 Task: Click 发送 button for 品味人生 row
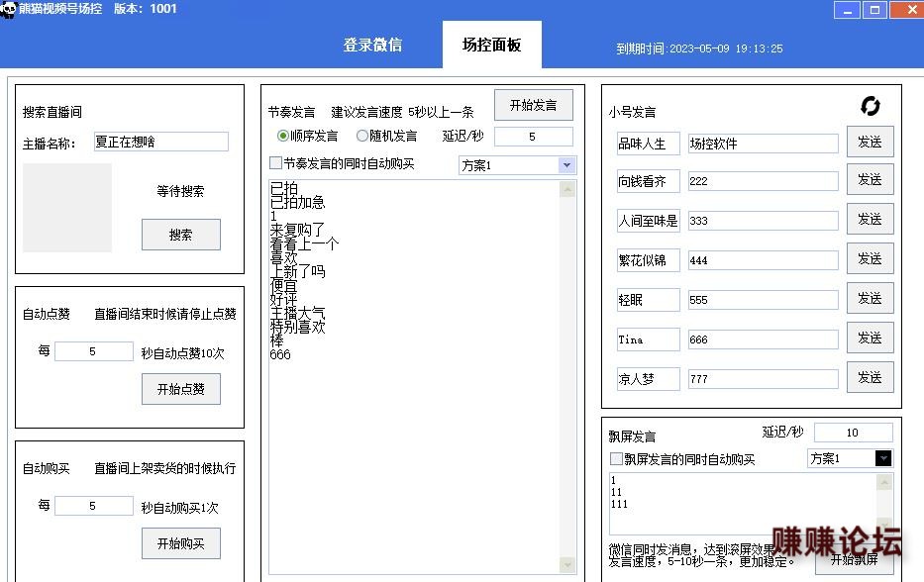(x=870, y=142)
